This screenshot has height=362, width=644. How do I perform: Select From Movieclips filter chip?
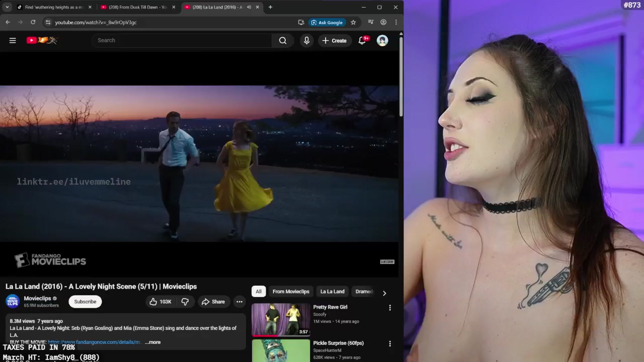click(x=291, y=292)
